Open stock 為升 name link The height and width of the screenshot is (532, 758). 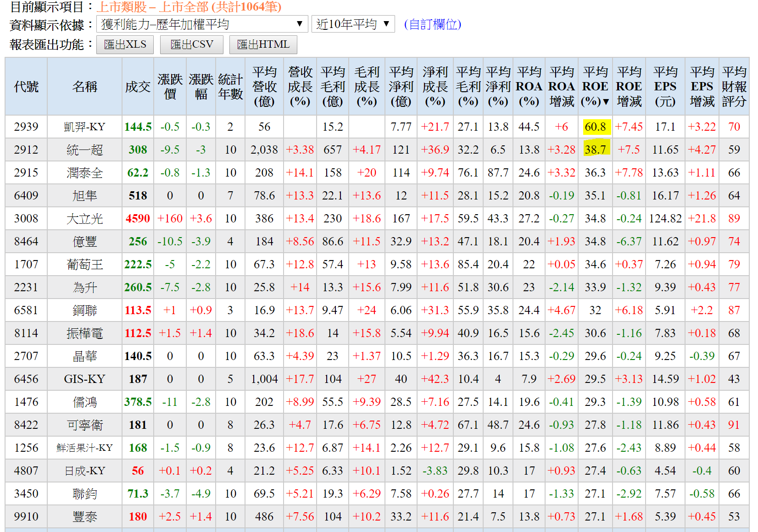(x=85, y=287)
